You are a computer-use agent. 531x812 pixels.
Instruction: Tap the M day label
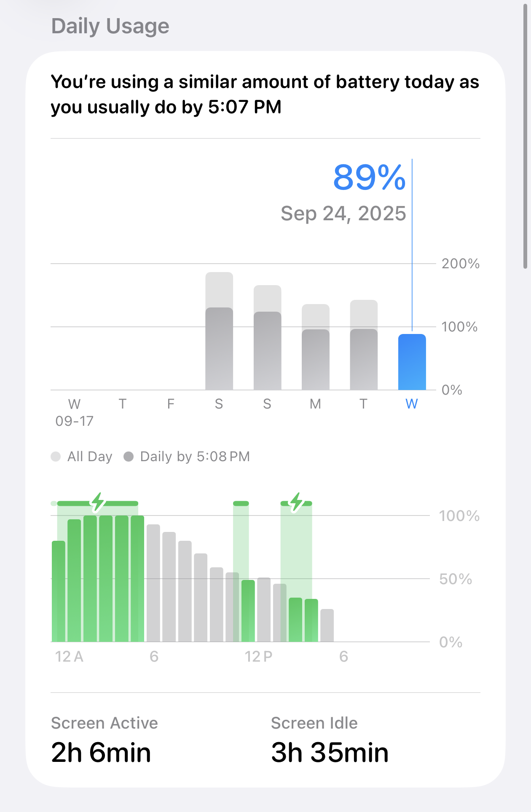pos(315,404)
